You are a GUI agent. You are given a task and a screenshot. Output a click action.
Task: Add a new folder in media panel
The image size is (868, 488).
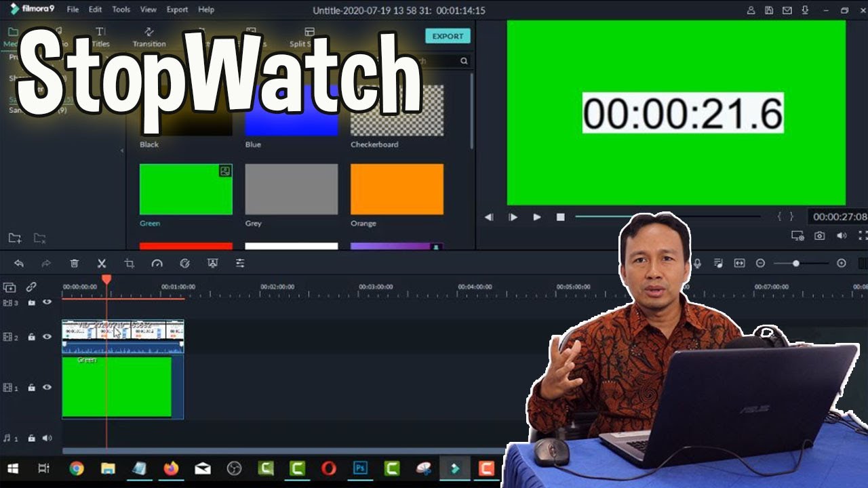pyautogui.click(x=14, y=238)
